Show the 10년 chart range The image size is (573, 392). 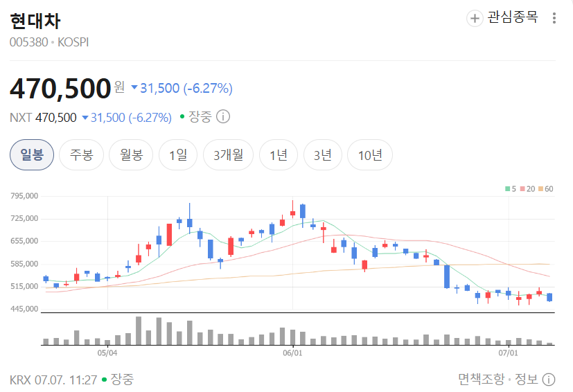coord(370,155)
